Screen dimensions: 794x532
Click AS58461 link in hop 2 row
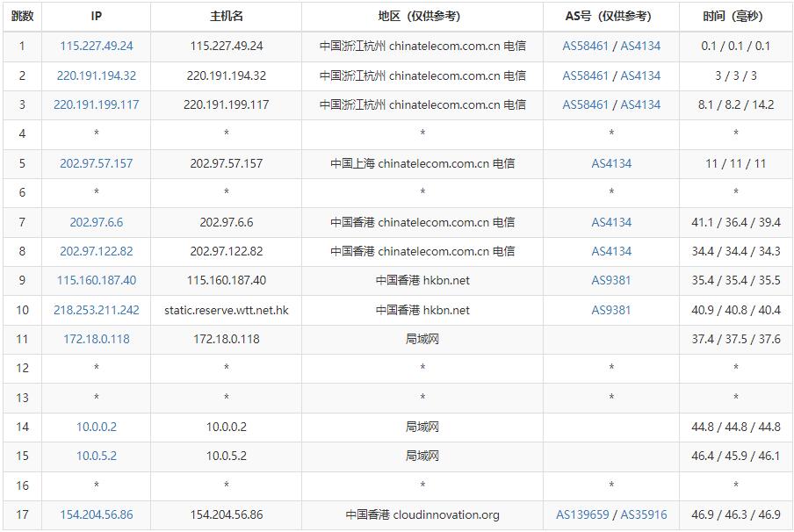(585, 75)
